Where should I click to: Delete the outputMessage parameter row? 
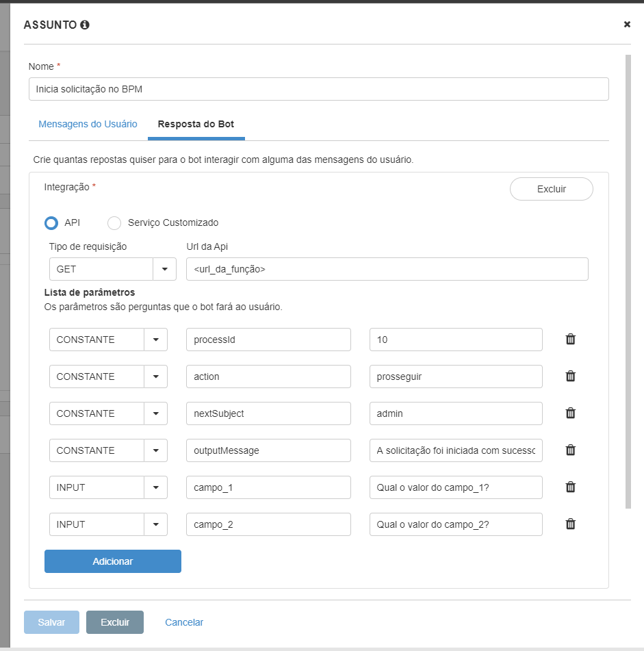570,450
